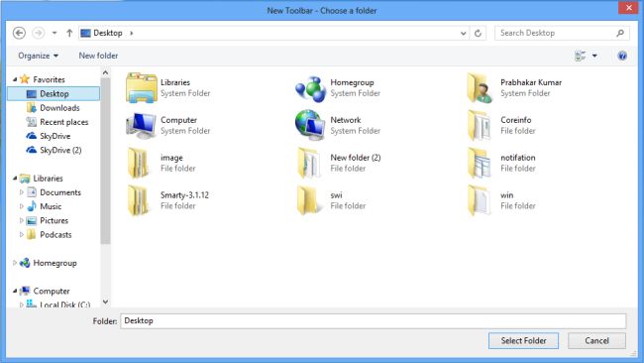Select the first SkyDrive entry
The width and height of the screenshot is (644, 363).
point(54,136)
